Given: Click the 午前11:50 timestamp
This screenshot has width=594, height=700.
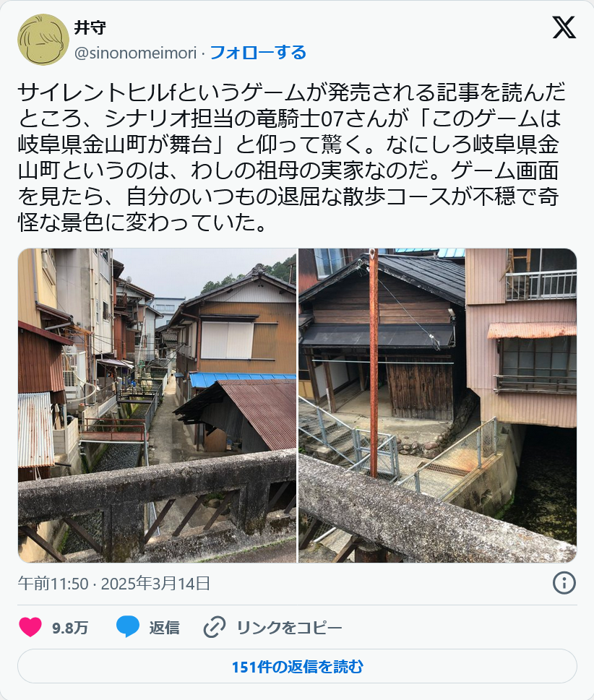Looking at the screenshot, I should (53, 584).
